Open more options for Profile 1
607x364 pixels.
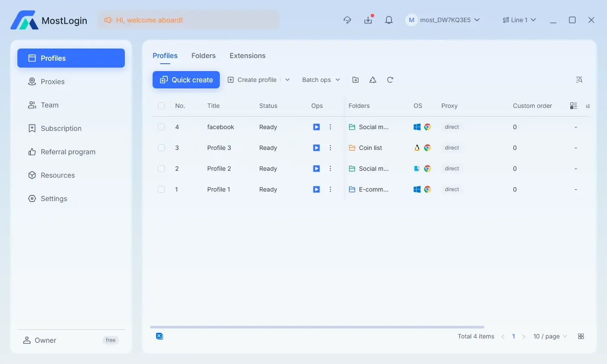click(x=330, y=189)
